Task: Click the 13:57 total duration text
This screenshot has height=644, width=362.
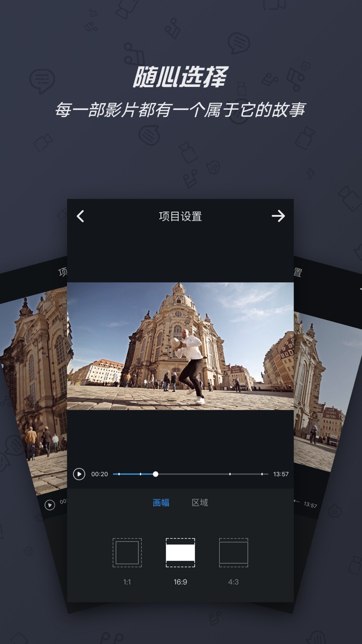Action: [x=281, y=474]
